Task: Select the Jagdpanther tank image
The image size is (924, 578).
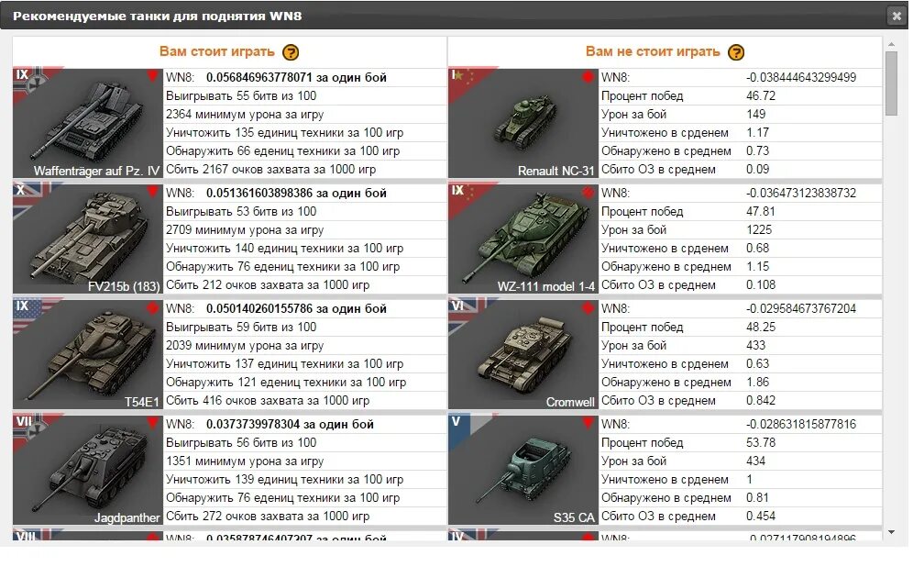Action: pyautogui.click(x=88, y=470)
